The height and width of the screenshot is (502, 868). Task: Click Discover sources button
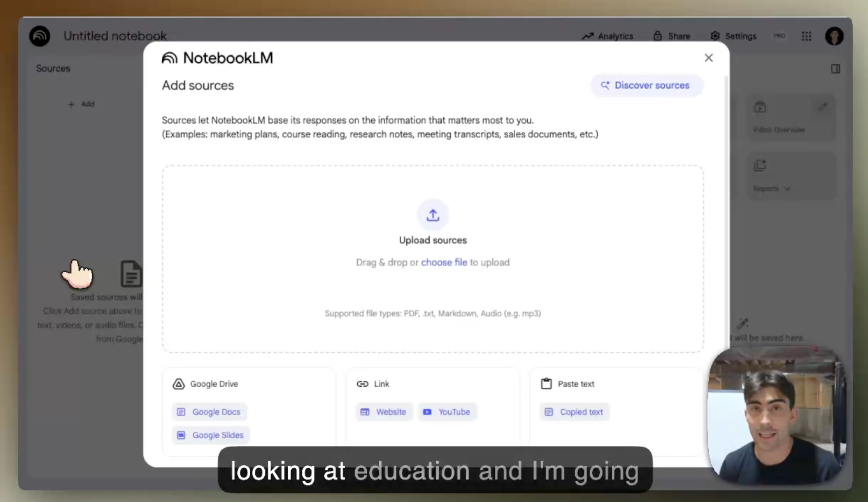coord(647,86)
